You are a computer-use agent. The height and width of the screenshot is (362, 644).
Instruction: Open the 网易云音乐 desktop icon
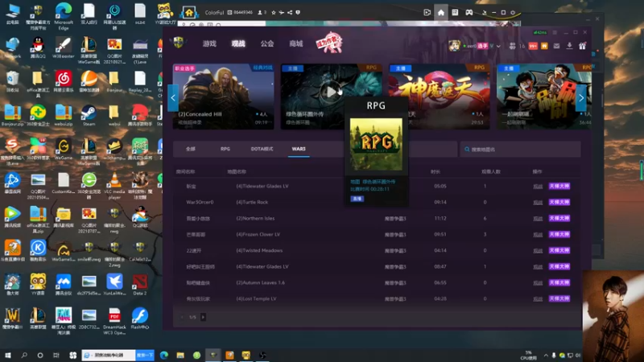pyautogui.click(x=64, y=81)
